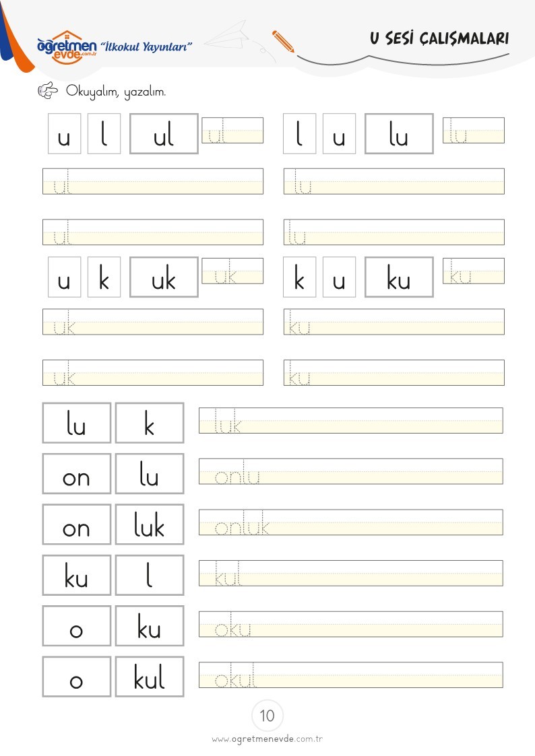The width and height of the screenshot is (535, 756).
Task: Click the writing line with dotted 'oku'
Action: pos(351,624)
